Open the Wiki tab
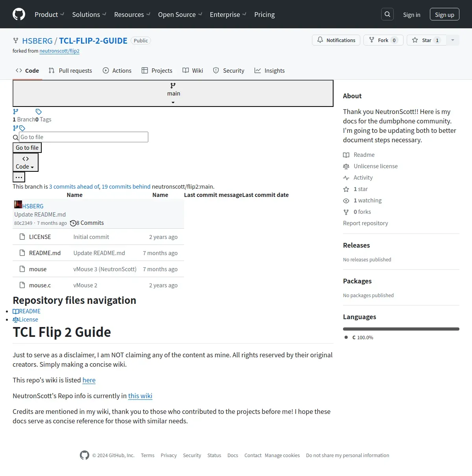This screenshot has height=476, width=472. pyautogui.click(x=193, y=71)
